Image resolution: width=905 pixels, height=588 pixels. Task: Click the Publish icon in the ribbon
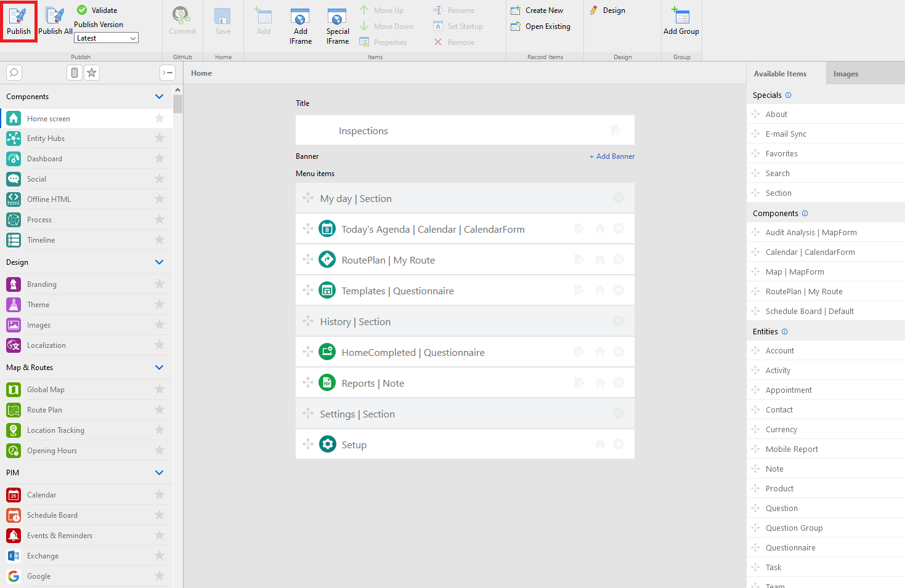point(18,21)
